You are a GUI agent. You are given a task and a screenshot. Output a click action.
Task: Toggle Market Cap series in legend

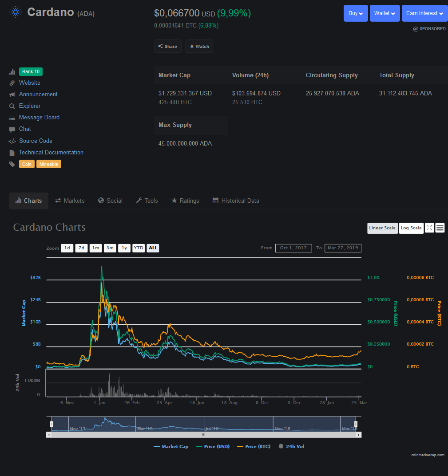(171, 447)
